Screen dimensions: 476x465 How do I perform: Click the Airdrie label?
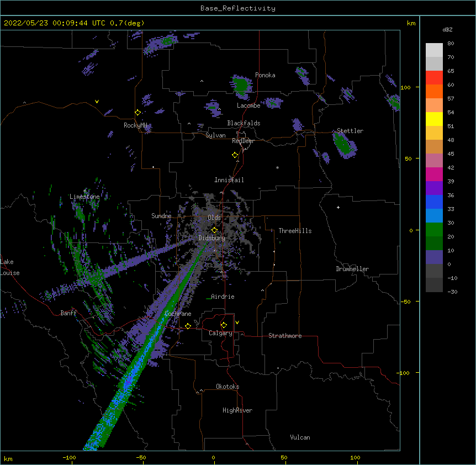[x=223, y=297]
